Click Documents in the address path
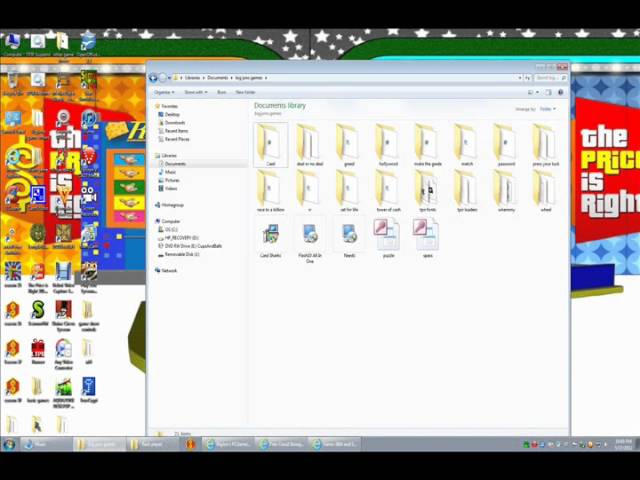Viewport: 640px width, 480px height. click(218, 78)
